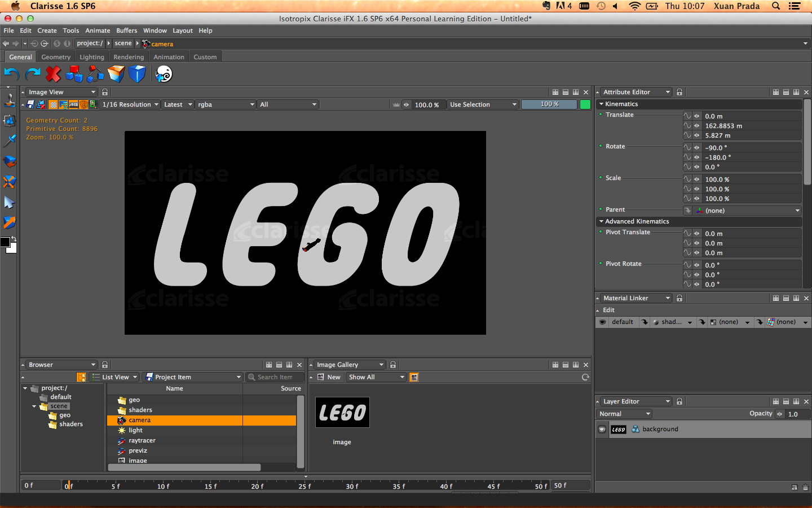Screen dimensions: 812x508
Task: Toggle the green render status button
Action: point(585,104)
